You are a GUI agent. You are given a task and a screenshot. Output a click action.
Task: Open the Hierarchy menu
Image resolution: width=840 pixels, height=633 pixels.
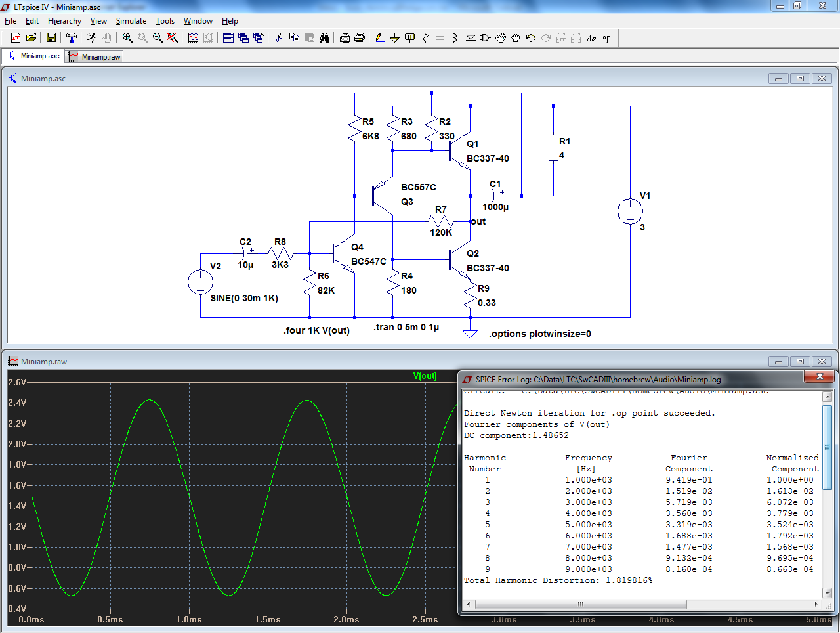click(64, 21)
